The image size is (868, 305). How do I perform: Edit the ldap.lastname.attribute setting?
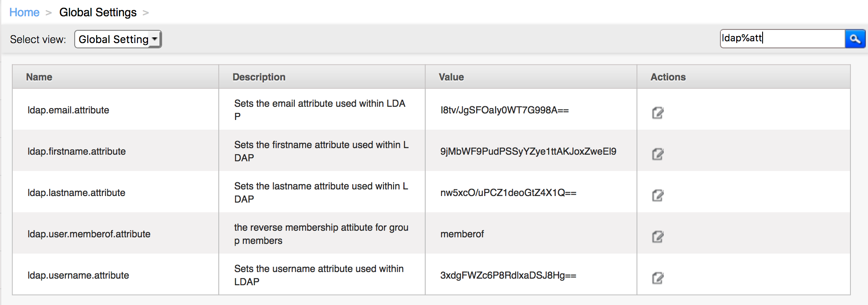click(658, 196)
